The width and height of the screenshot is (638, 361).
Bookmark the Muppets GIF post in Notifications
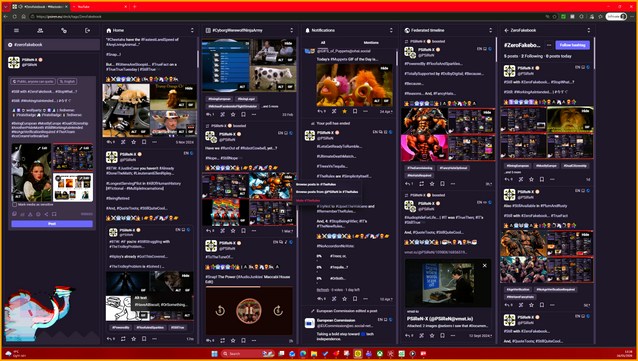355,111
